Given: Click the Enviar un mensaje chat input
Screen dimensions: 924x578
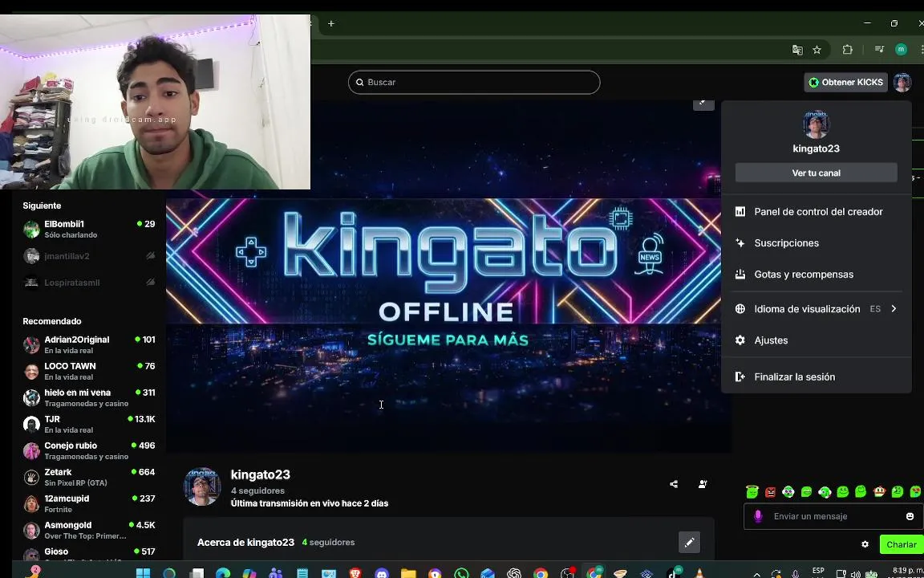Looking at the screenshot, I should (834, 516).
